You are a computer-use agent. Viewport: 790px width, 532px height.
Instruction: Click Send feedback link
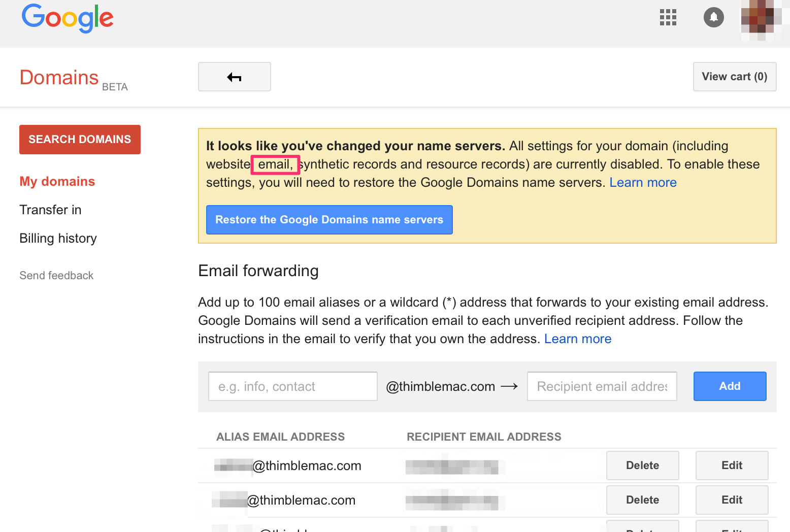[x=56, y=275]
